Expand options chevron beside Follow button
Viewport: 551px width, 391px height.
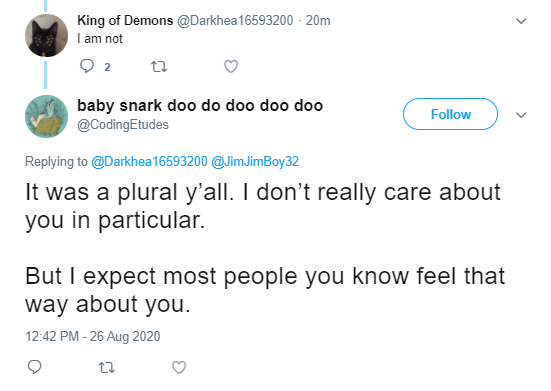(x=521, y=115)
